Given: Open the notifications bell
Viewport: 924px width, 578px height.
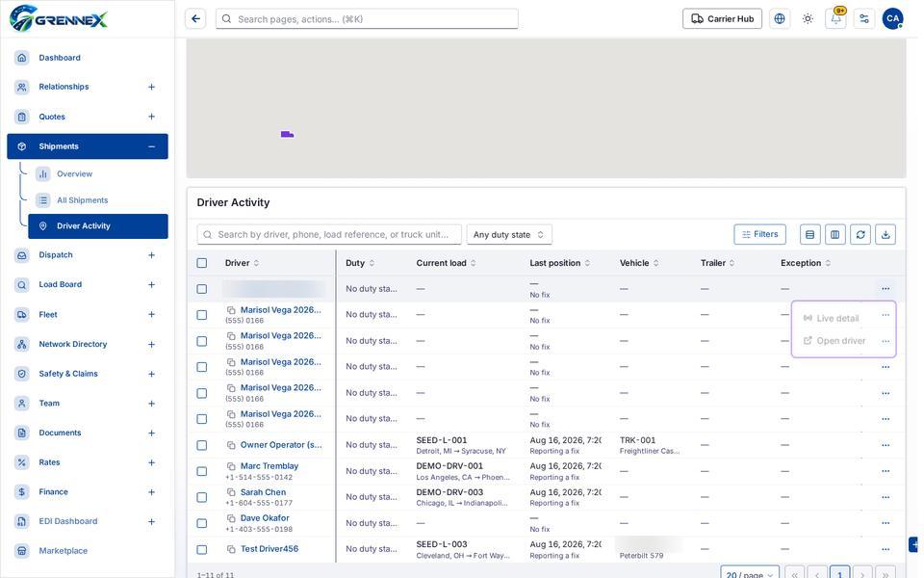Looking at the screenshot, I should coord(835,19).
